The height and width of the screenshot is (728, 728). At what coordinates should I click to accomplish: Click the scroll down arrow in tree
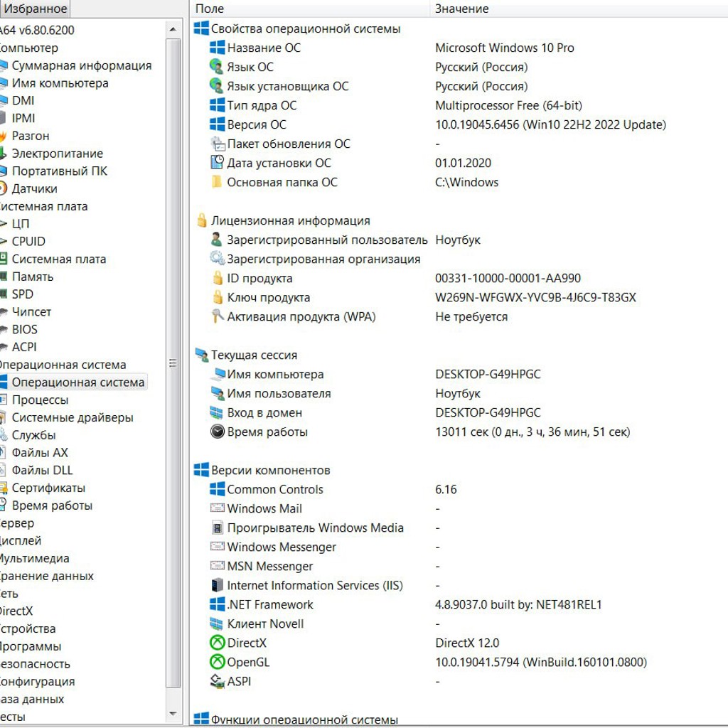pyautogui.click(x=173, y=714)
